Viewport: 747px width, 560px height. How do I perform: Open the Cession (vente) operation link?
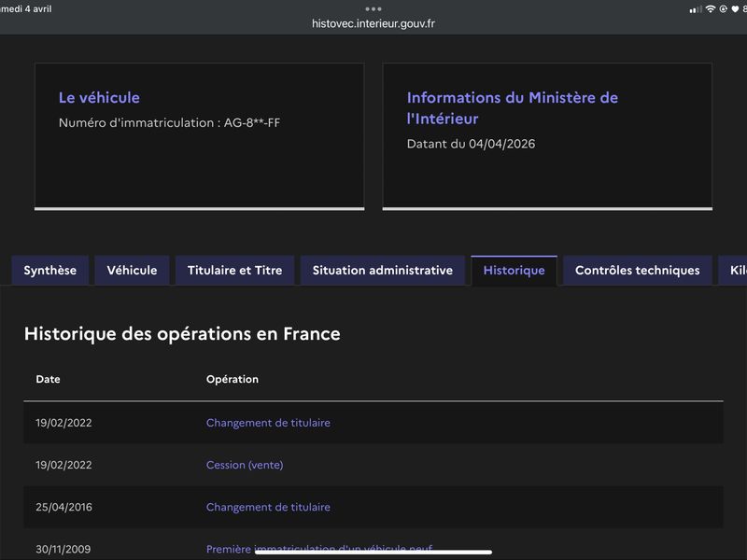[245, 465]
